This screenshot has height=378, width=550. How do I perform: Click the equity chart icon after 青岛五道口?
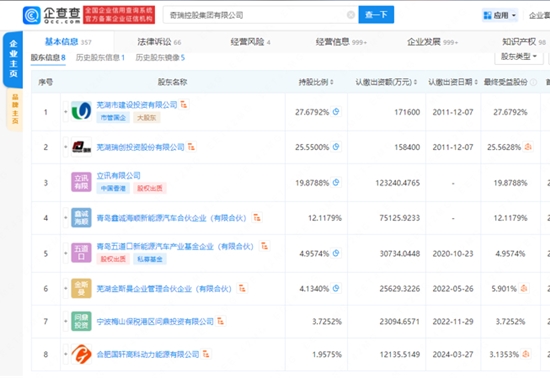264,246
